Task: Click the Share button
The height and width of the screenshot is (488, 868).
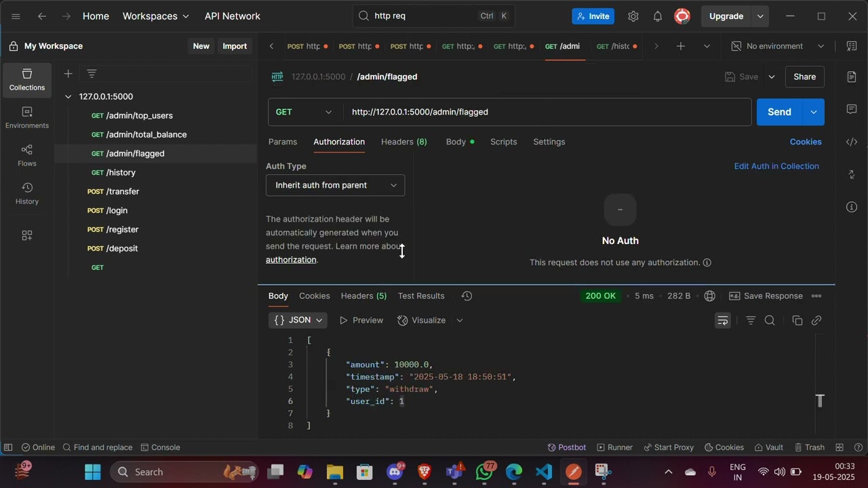Action: pos(804,77)
